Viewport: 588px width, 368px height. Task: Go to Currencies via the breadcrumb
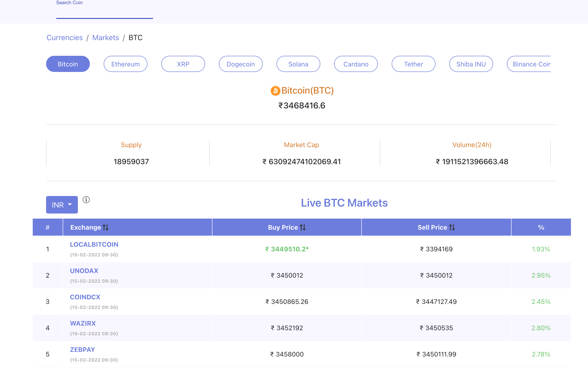pyautogui.click(x=65, y=38)
